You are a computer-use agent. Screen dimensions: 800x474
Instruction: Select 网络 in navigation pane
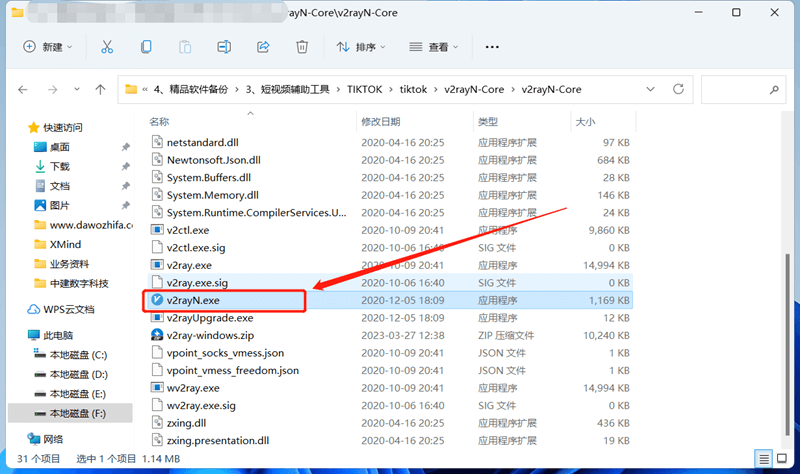tap(53, 439)
